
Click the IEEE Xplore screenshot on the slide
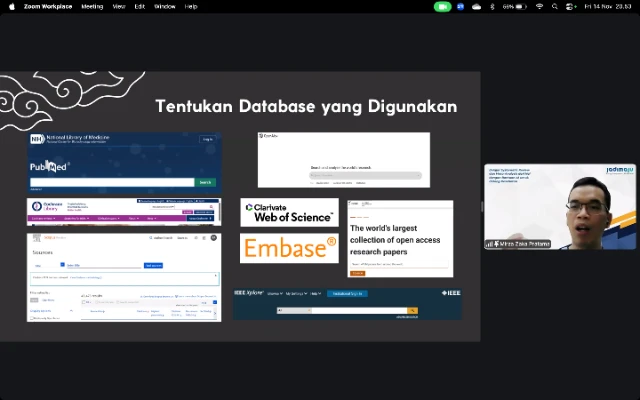pyautogui.click(x=347, y=304)
